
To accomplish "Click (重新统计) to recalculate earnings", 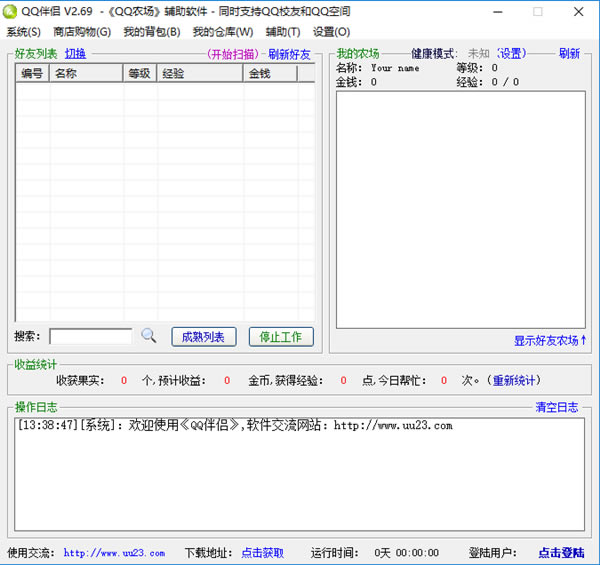I will [x=515, y=380].
